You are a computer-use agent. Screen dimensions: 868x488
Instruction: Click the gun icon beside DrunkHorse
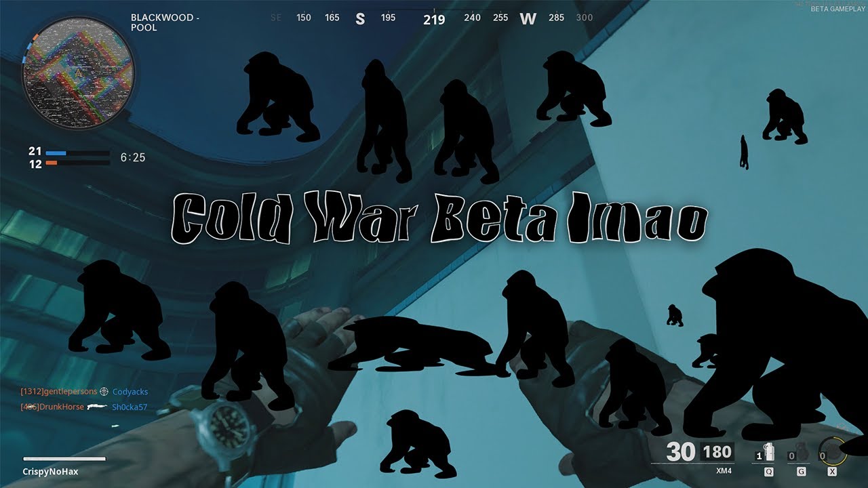tap(98, 407)
